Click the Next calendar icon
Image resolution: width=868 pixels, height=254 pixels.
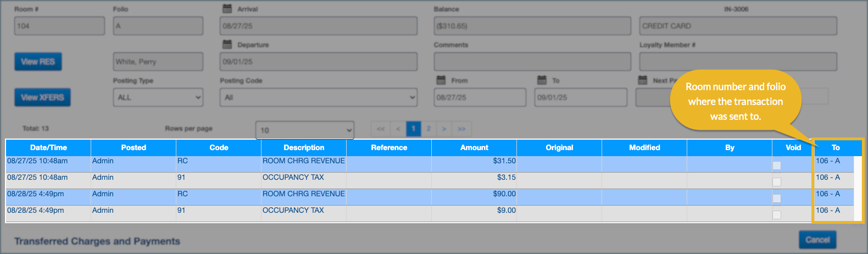point(643,80)
